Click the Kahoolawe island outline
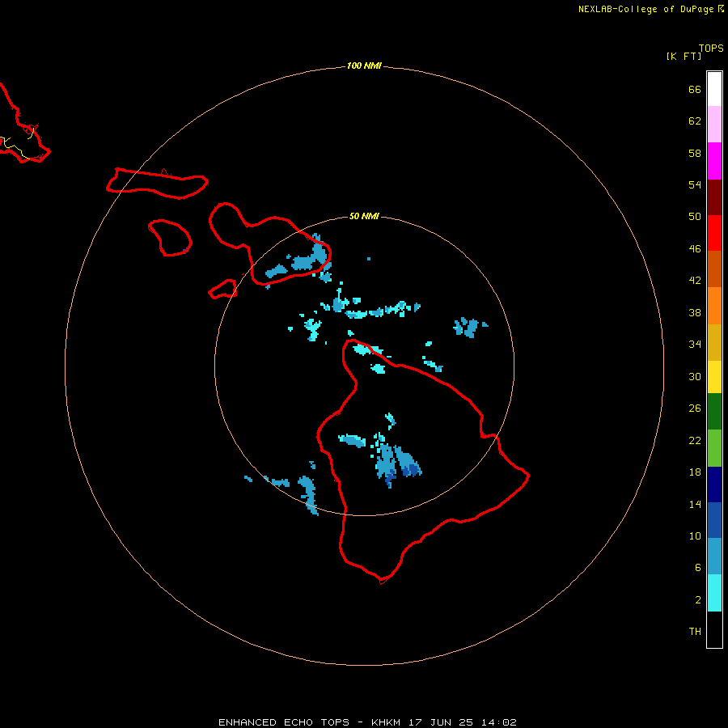728x728 pixels. click(222, 289)
